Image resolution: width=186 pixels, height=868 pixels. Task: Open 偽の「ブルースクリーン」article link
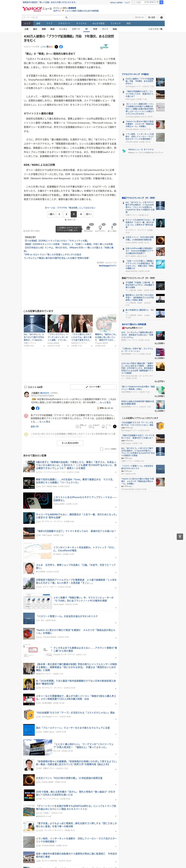pos(73,728)
